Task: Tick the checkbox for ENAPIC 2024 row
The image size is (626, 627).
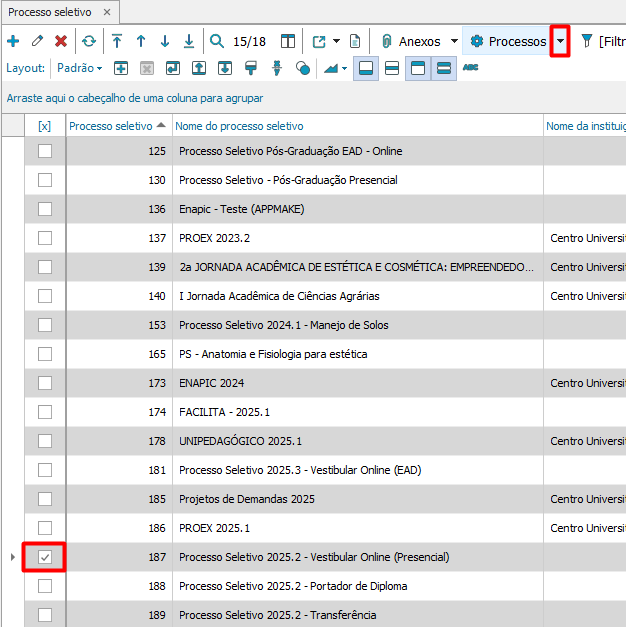Action: [x=44, y=383]
